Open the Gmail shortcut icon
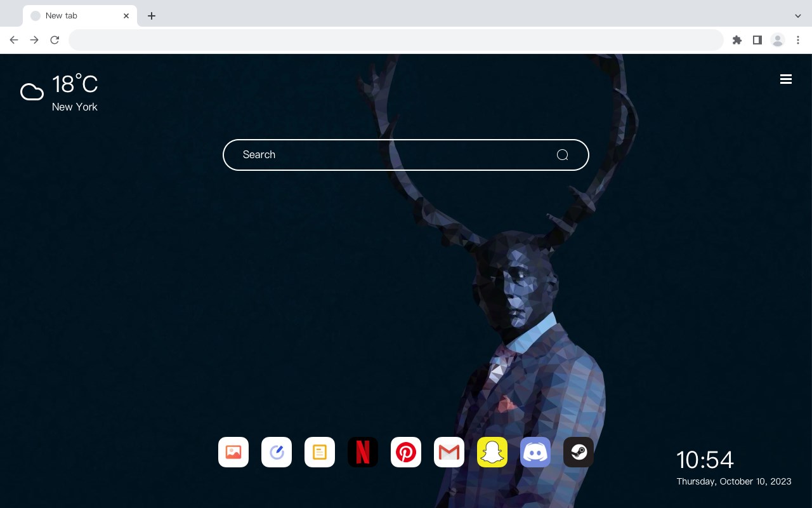Screen dimensions: 812x508 coord(449,452)
